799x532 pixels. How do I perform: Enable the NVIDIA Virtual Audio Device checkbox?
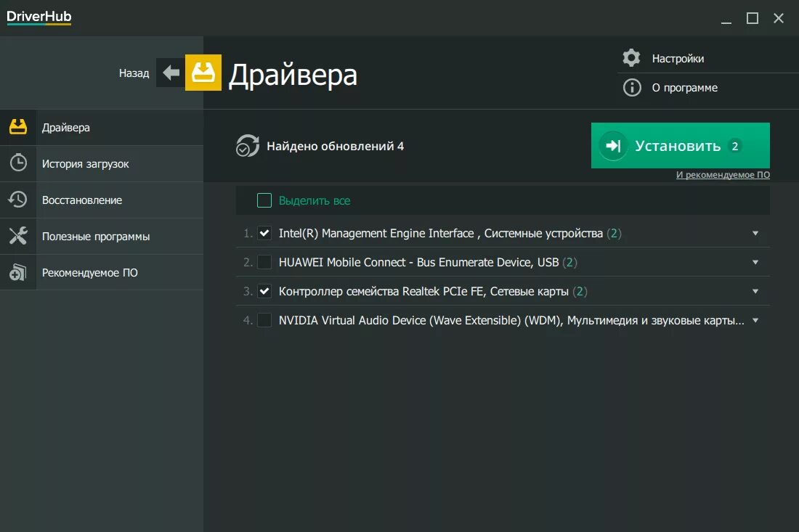(264, 320)
